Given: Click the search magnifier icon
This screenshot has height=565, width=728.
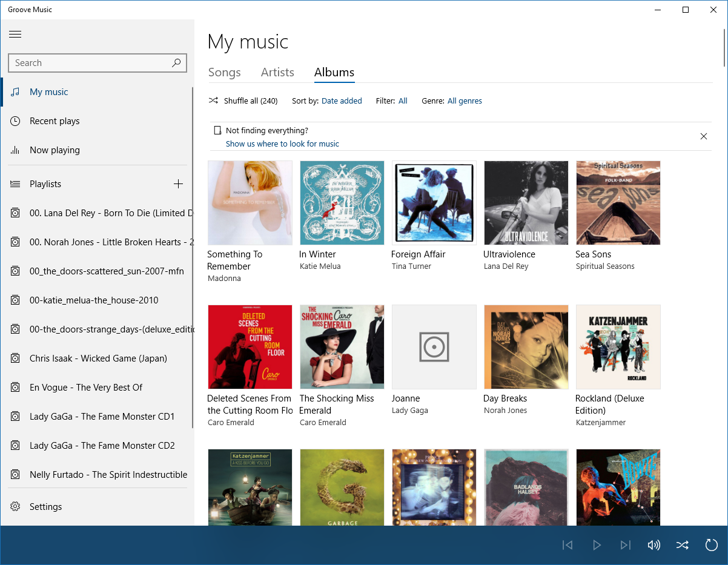Looking at the screenshot, I should point(176,63).
